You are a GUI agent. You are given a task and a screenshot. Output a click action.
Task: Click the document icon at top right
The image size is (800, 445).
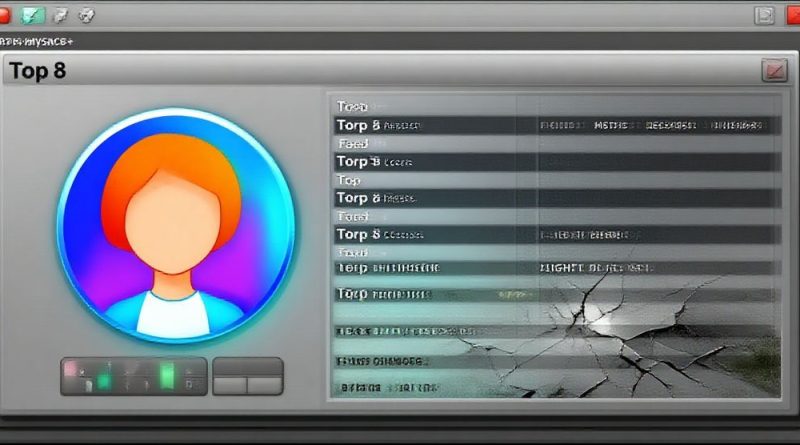[764, 14]
